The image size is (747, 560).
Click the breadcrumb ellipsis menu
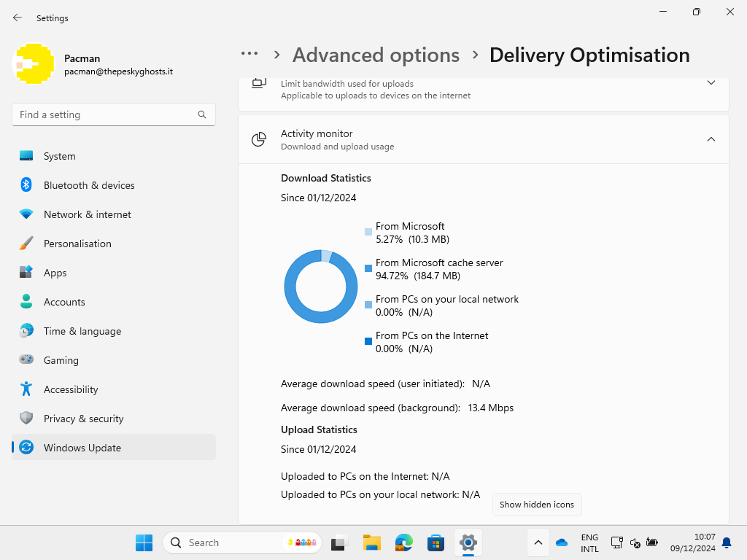(249, 54)
